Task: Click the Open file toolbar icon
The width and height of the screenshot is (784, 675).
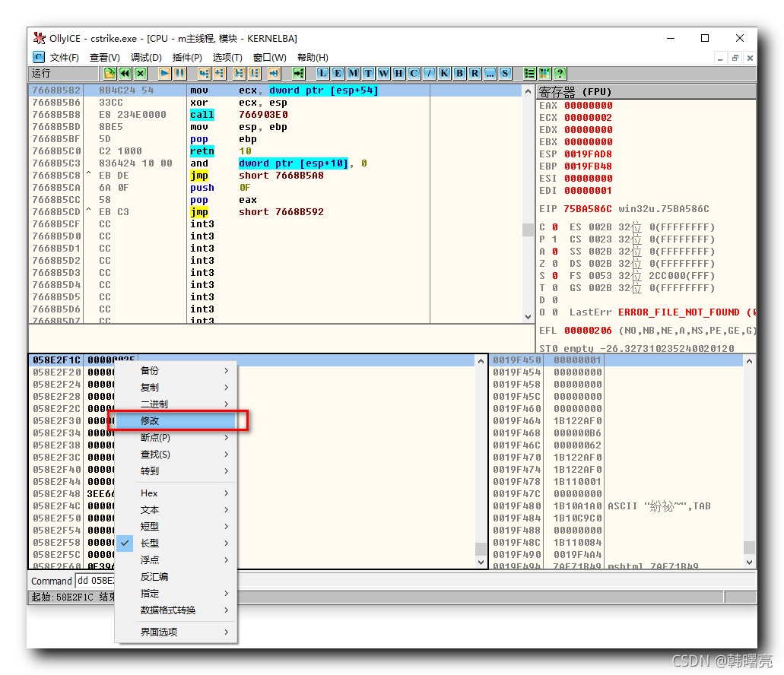Action: 110,74
